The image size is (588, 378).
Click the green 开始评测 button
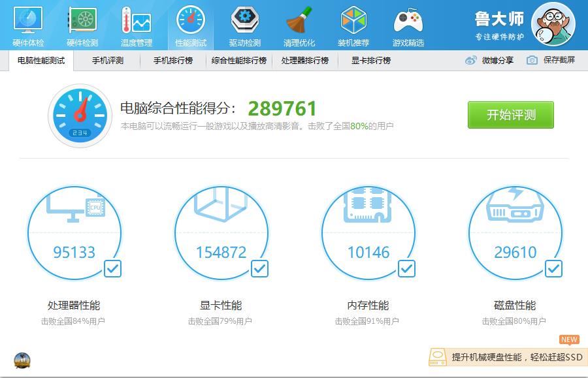(x=511, y=115)
